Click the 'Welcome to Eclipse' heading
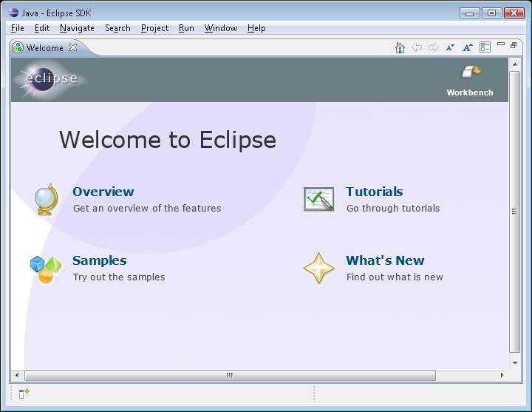Screen dimensions: 532x412 pos(168,140)
